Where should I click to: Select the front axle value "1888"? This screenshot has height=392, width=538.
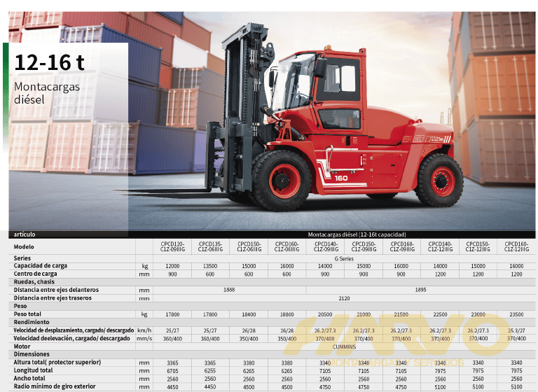pos(229,290)
